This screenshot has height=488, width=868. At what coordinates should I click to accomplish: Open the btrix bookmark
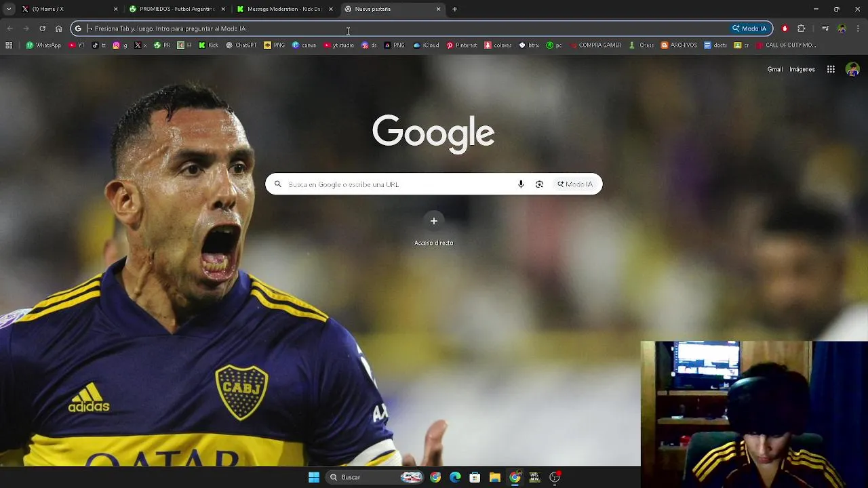[x=529, y=45]
